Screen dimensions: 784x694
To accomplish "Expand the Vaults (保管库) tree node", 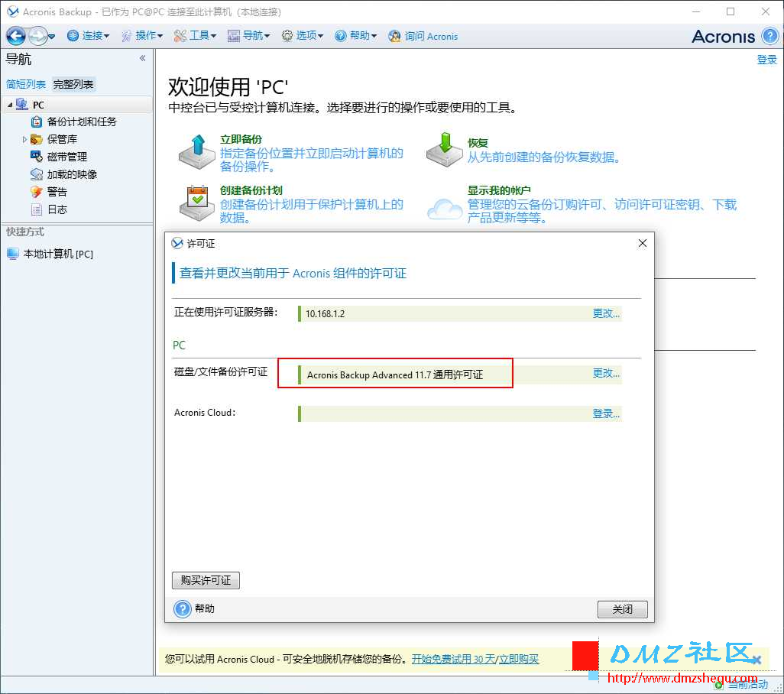I will (24, 139).
